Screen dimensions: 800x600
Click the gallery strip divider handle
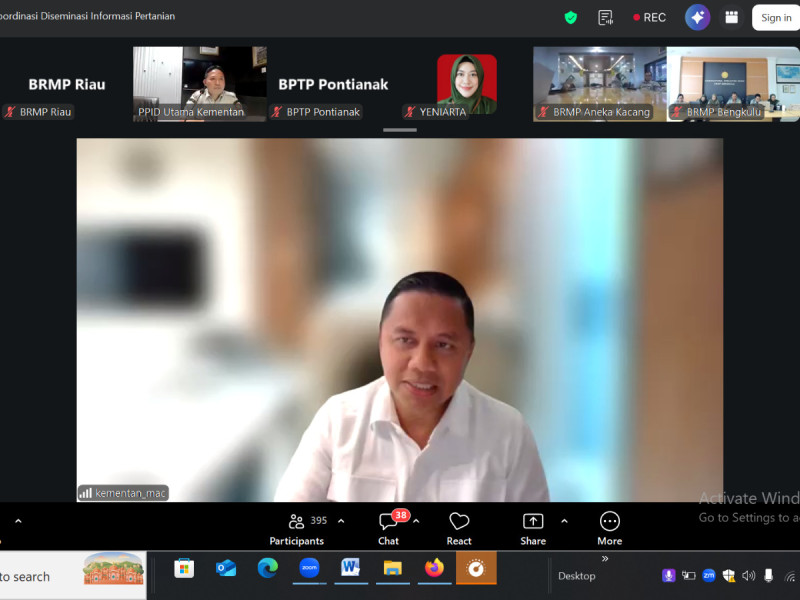coord(399,130)
